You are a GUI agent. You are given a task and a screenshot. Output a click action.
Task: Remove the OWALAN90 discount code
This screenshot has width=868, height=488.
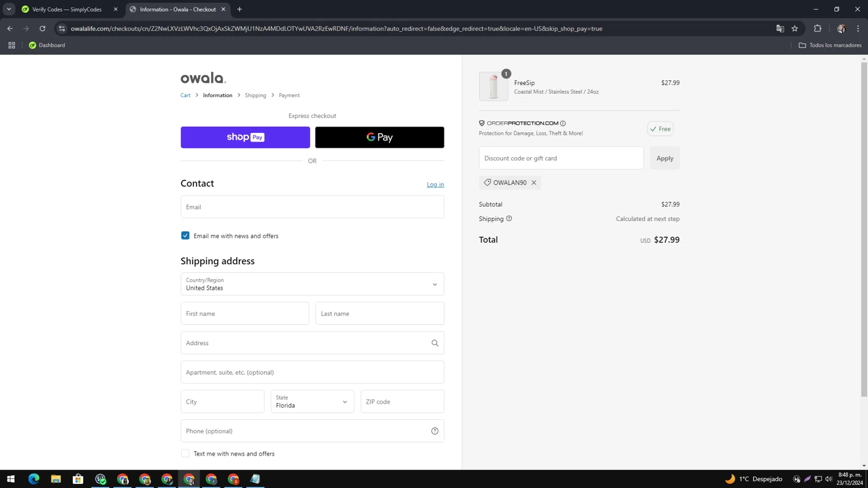534,183
